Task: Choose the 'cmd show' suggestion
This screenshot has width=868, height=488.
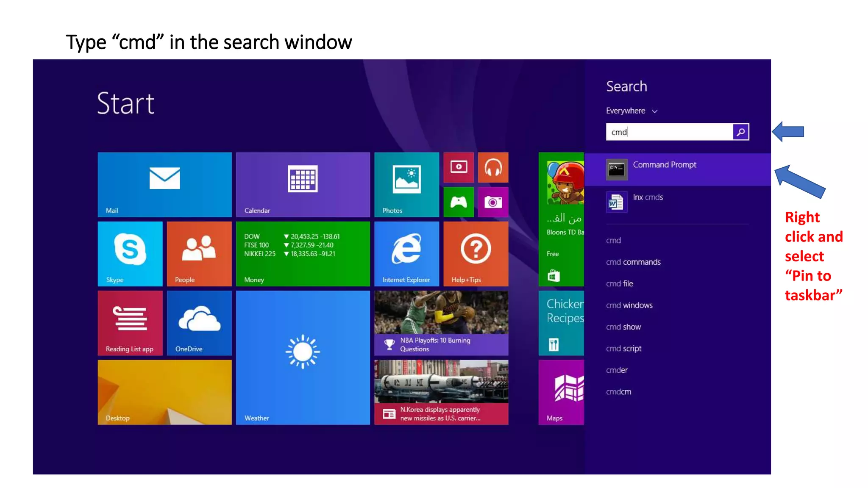Action: [623, 327]
